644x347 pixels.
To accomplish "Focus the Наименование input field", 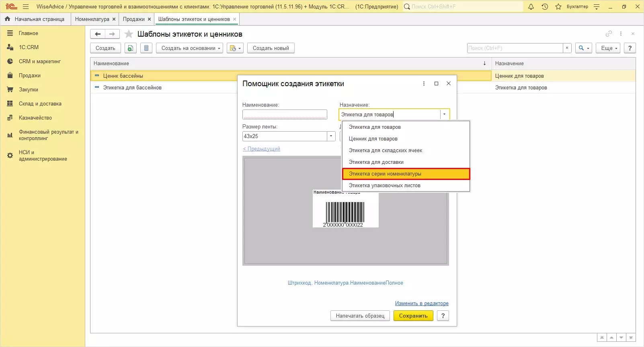I will coord(285,115).
